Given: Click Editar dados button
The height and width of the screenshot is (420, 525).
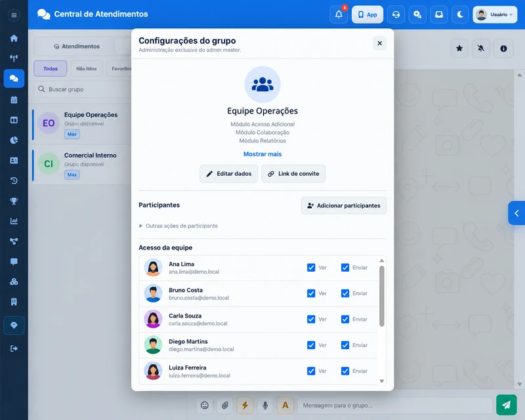Looking at the screenshot, I should tap(228, 173).
